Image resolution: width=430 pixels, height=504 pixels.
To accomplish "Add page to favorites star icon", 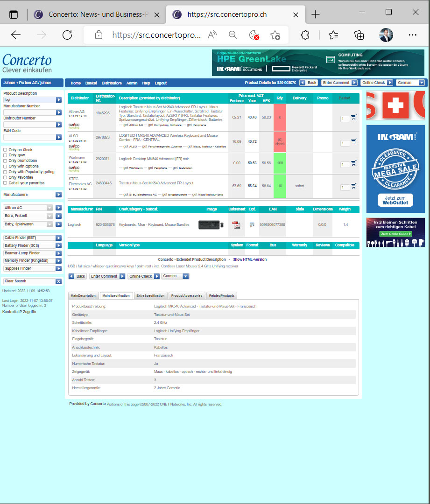I will (275, 35).
